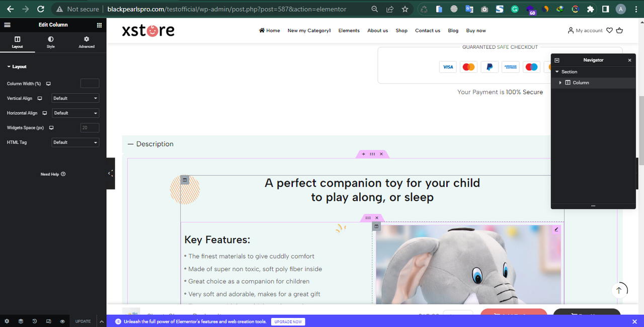This screenshot has width=644, height=327.
Task: Open the Shop menu item
Action: point(401,31)
